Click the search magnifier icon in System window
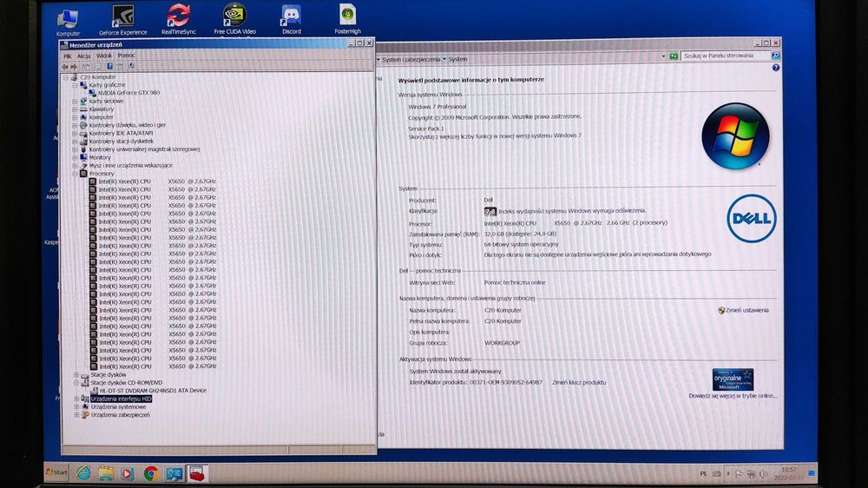Image resolution: width=868 pixels, height=488 pixels. (x=775, y=56)
